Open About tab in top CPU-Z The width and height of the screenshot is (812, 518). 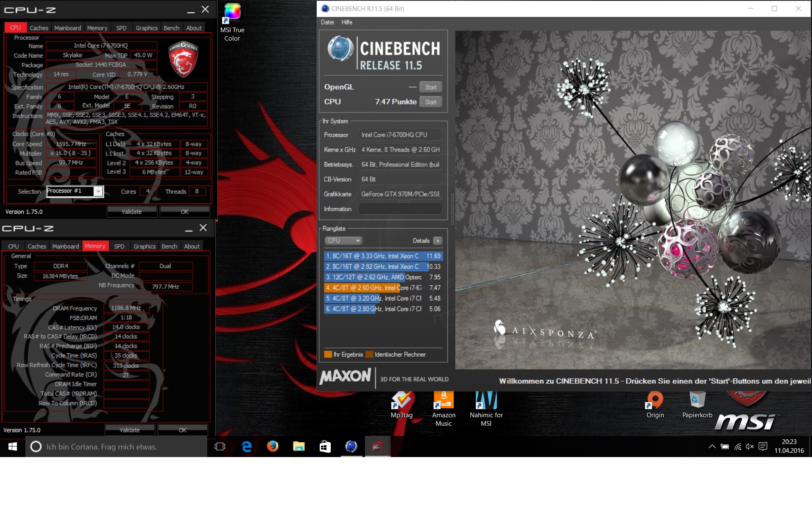tap(194, 28)
